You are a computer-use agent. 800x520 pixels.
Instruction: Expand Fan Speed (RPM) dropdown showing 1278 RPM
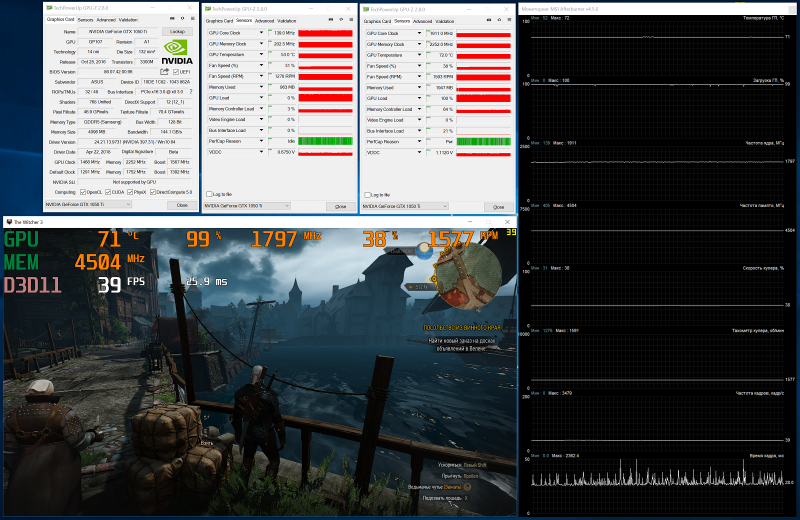click(263, 76)
